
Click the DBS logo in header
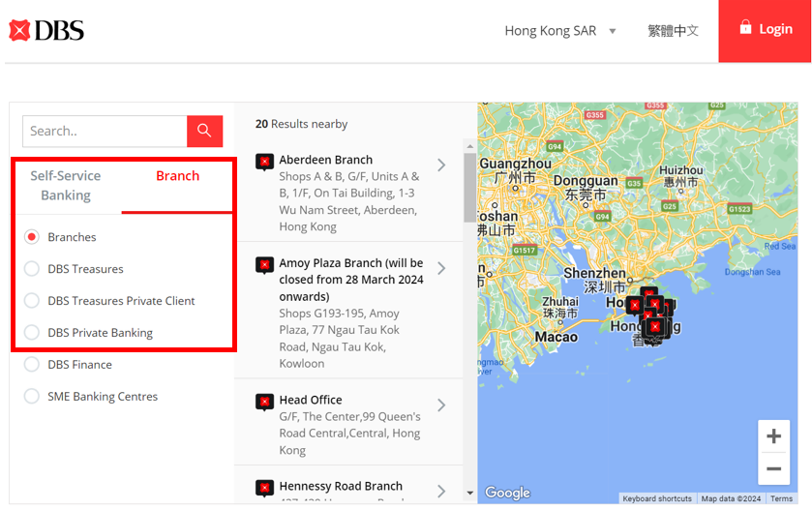[46, 30]
